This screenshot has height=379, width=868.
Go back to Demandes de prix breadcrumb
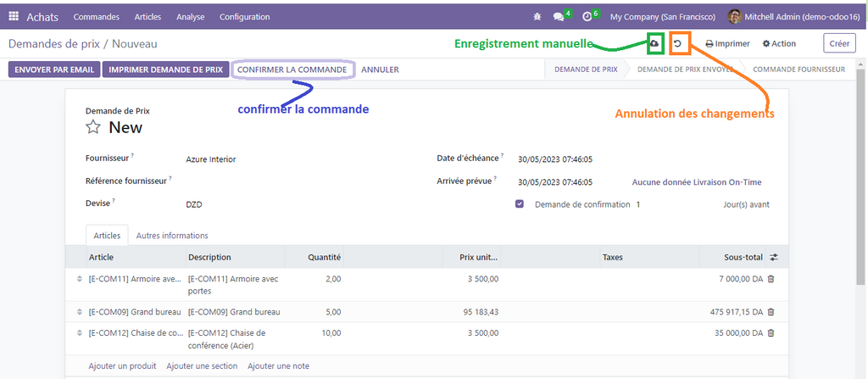[54, 44]
